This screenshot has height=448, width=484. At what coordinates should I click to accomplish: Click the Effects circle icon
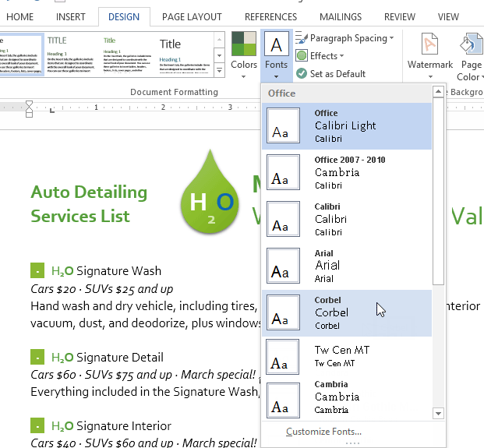click(302, 56)
